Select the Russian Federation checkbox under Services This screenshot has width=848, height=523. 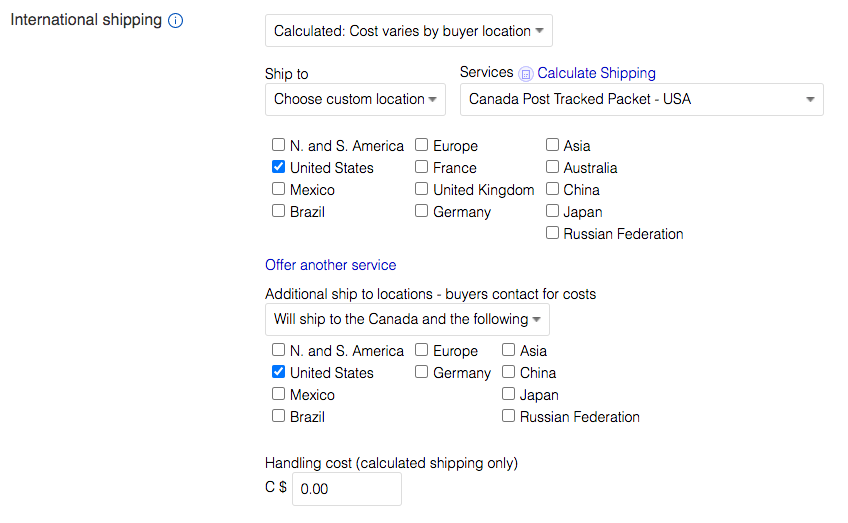point(552,233)
